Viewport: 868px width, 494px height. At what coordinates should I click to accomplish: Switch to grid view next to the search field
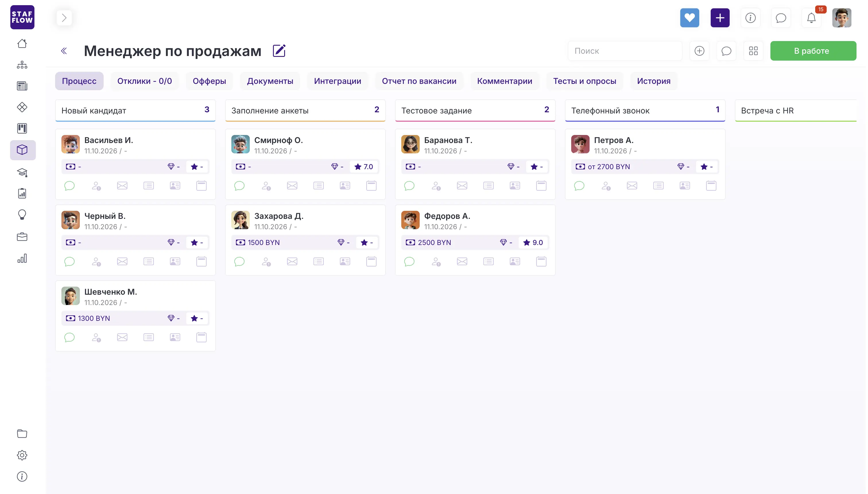click(x=753, y=51)
